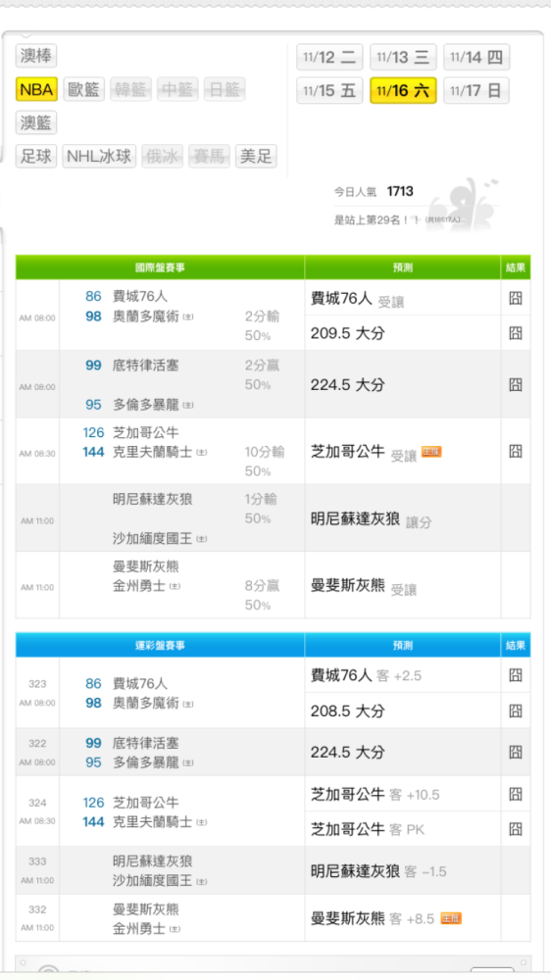Screen dimensions: 551x980
Task: Click result icon for 208.5 大分 row
Action: 516,710
